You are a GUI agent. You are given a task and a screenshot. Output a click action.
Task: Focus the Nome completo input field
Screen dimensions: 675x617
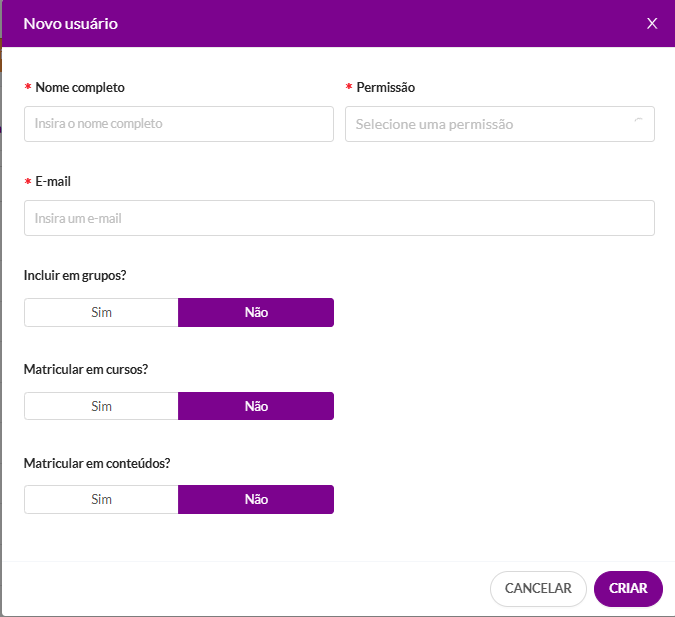pos(179,124)
